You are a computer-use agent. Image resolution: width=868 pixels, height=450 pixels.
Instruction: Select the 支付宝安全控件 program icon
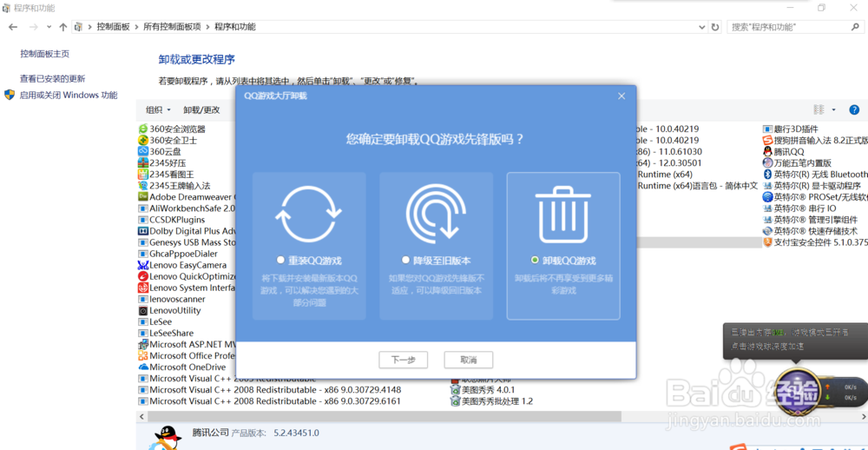click(767, 242)
